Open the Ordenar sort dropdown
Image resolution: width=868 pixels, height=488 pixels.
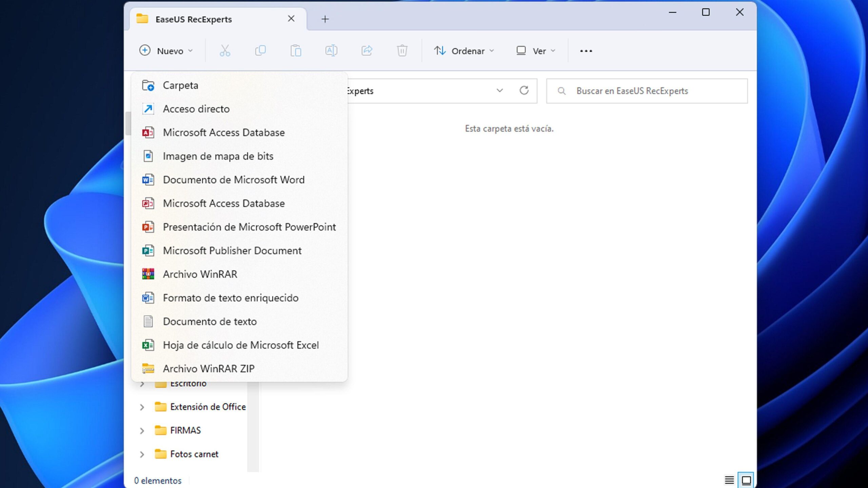point(464,51)
